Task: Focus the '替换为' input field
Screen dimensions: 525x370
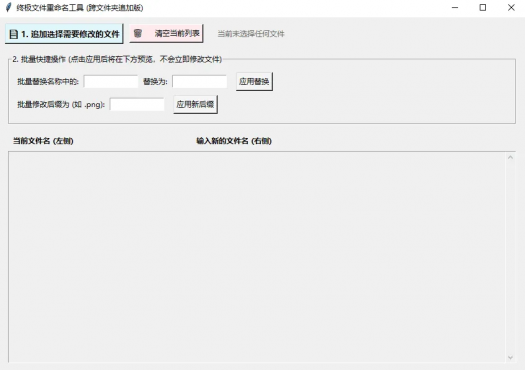Action: 200,81
